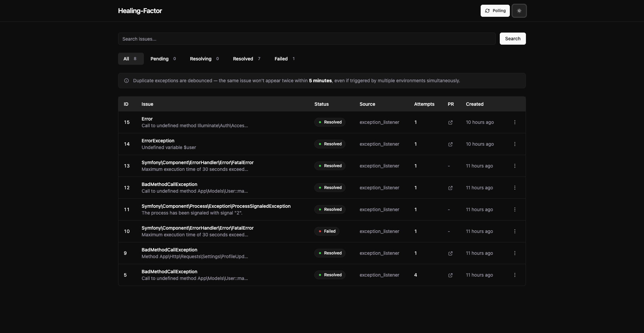Open the PR link for Error issue 15
This screenshot has height=333, width=644.
450,122
